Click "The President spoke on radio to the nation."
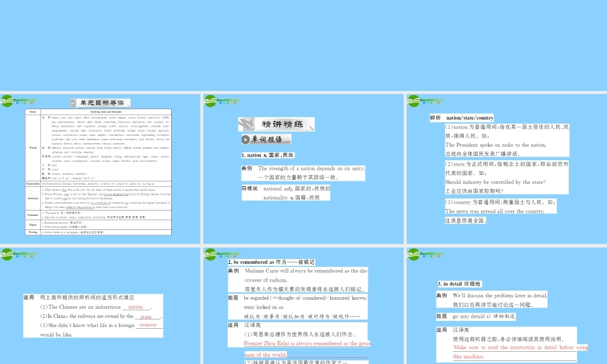Screen dimensions: 607x364 tap(495, 145)
